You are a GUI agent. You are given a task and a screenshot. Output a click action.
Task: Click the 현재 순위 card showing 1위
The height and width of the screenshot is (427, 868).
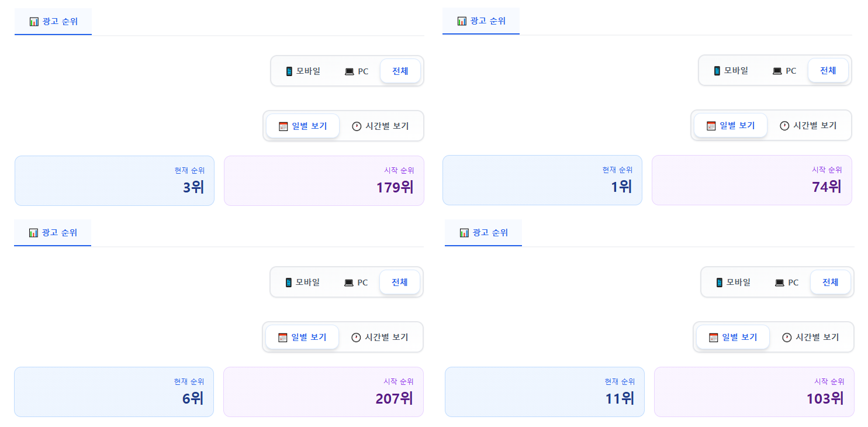[542, 180]
